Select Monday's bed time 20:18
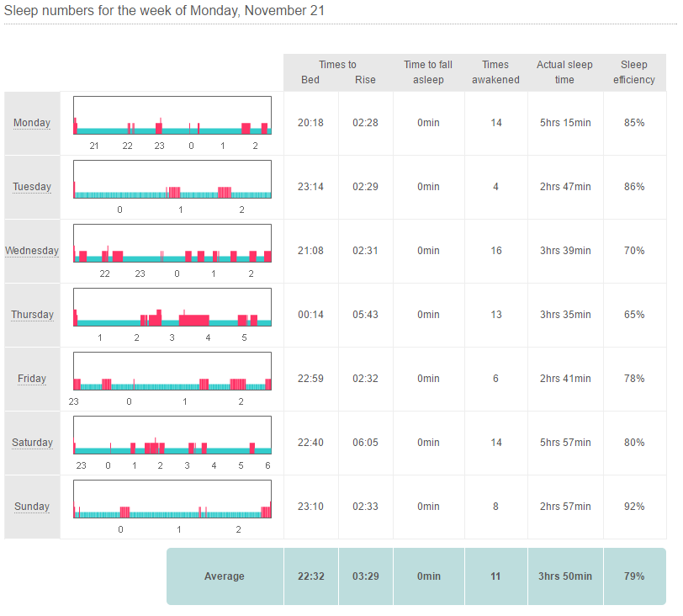The height and width of the screenshot is (616, 683). (310, 123)
